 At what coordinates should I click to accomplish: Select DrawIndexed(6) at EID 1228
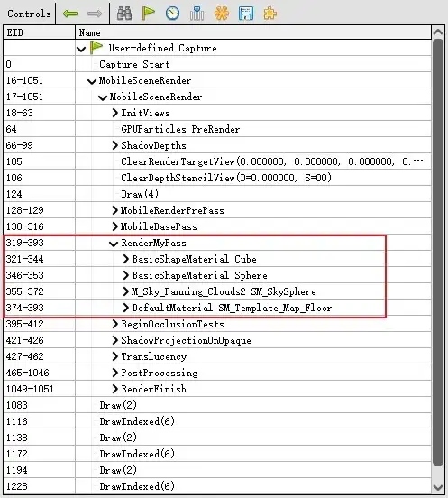pyautogui.click(x=137, y=486)
